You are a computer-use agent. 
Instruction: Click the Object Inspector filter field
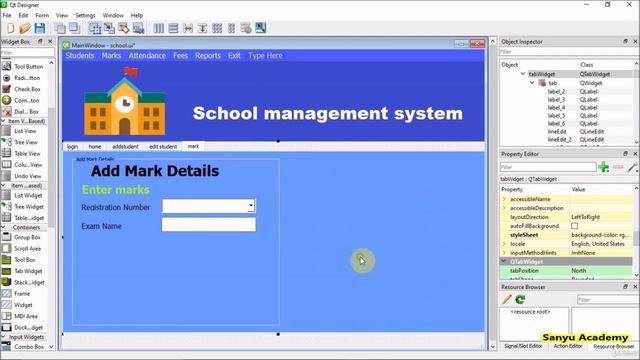tap(569, 52)
